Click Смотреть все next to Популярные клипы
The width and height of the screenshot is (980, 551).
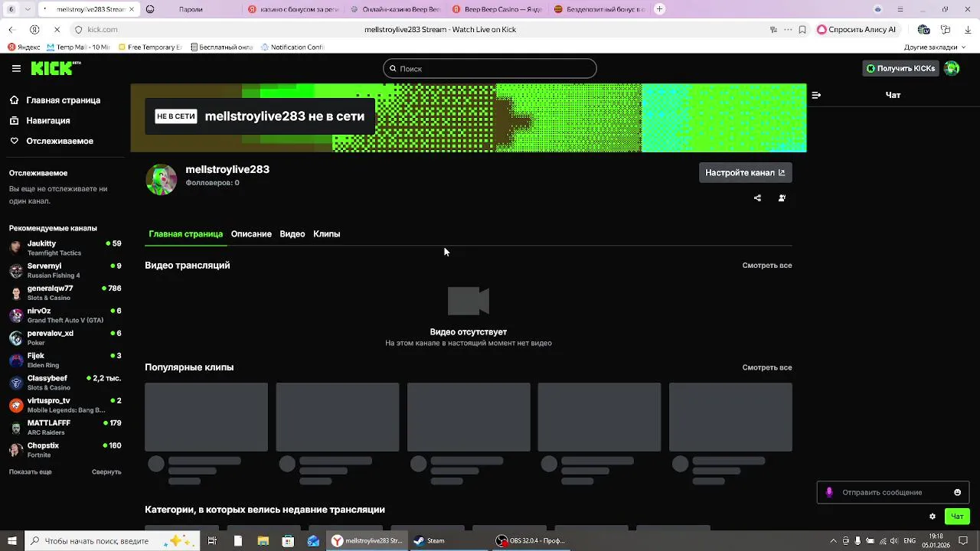pyautogui.click(x=767, y=368)
